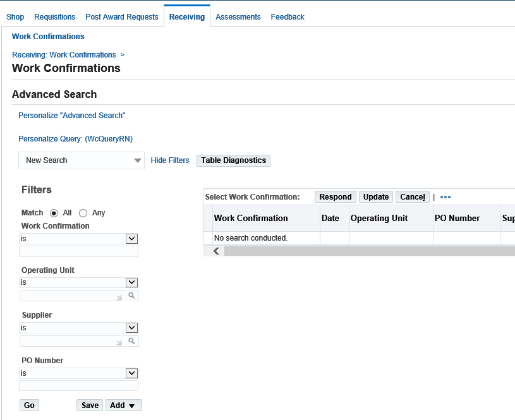Open the Add filter dropdown button

pyautogui.click(x=123, y=405)
